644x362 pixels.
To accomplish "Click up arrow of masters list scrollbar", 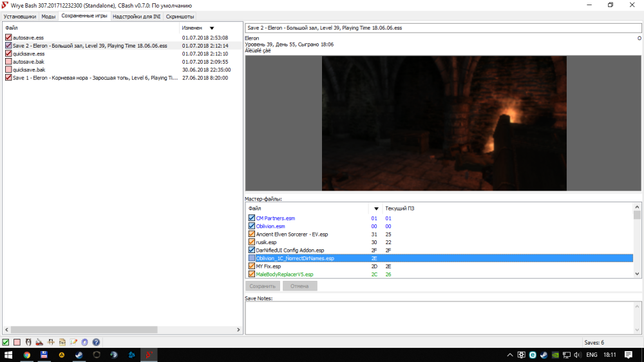I will (637, 207).
